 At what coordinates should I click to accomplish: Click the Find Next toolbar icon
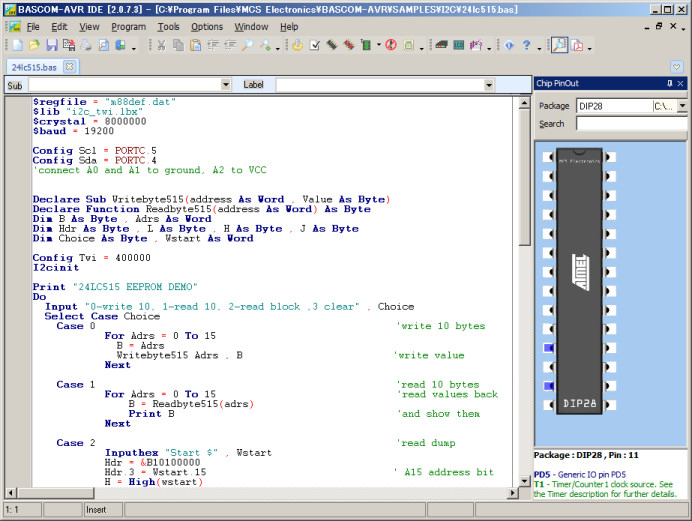click(265, 45)
